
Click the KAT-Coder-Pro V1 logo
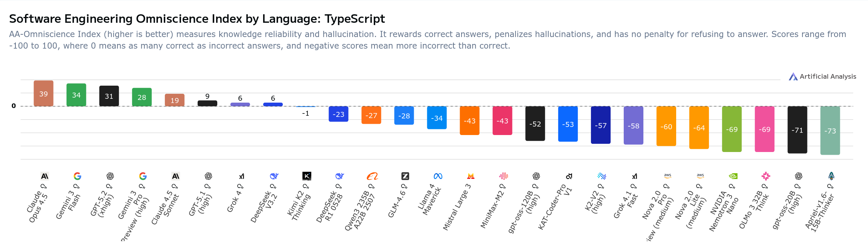tap(569, 176)
